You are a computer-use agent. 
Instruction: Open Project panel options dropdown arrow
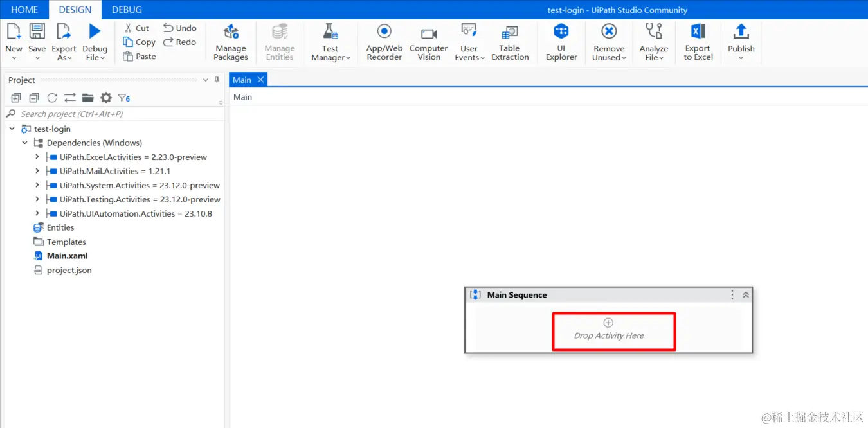pos(206,80)
